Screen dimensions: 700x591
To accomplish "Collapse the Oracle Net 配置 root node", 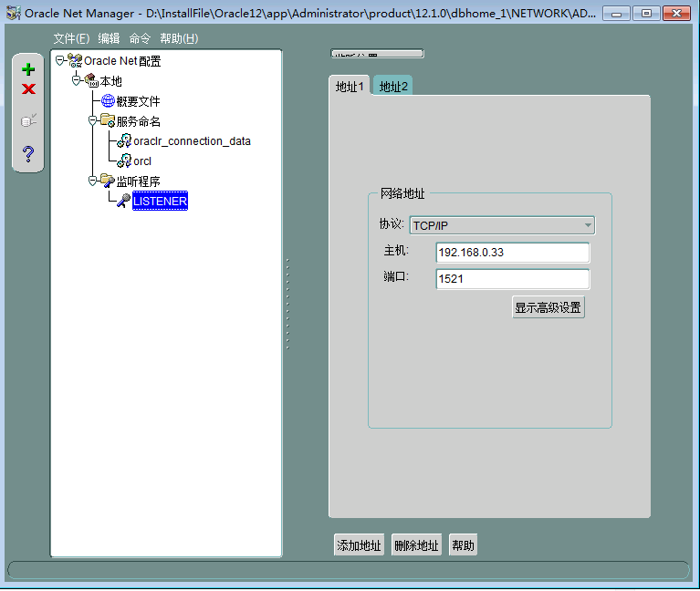I will pyautogui.click(x=59, y=61).
